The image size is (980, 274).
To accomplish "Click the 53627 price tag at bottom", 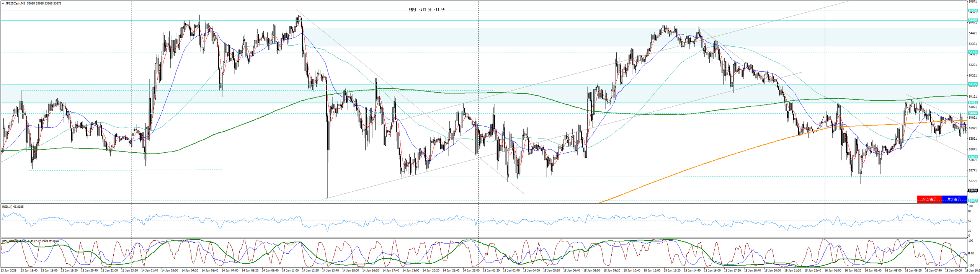I will point(973,201).
